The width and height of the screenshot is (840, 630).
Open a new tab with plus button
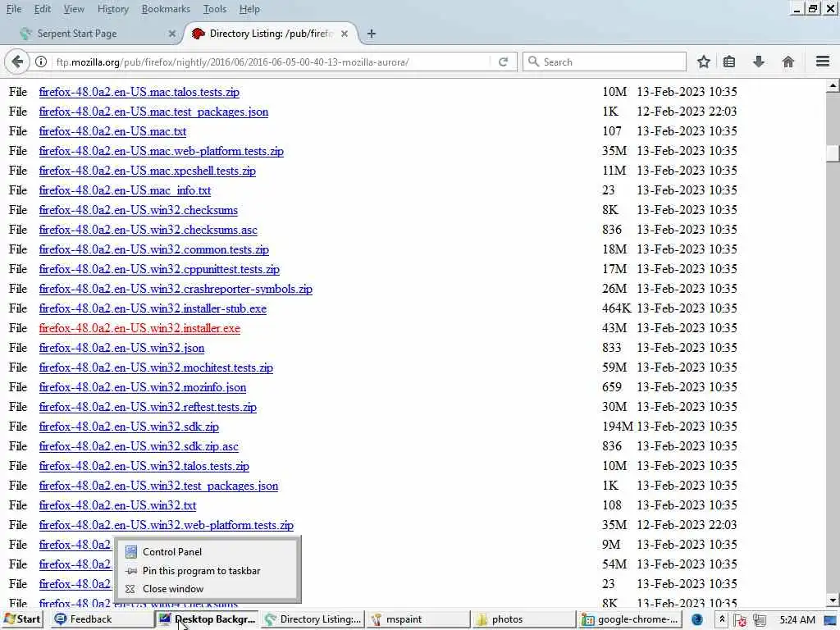(372, 34)
